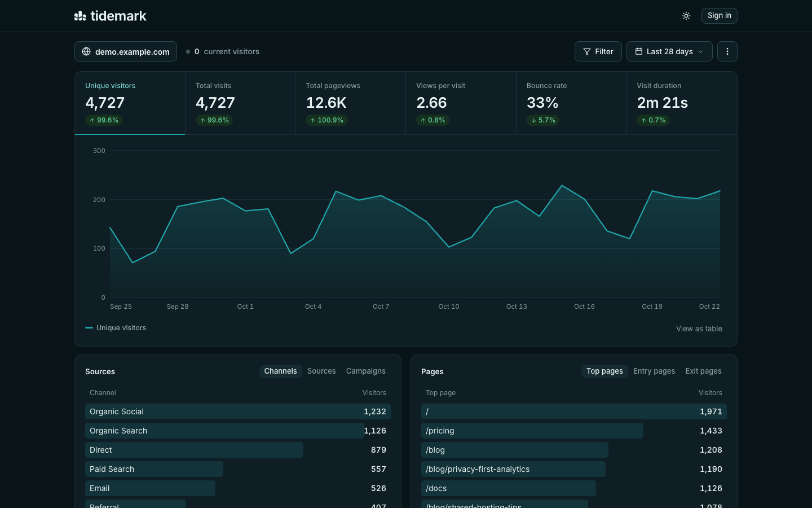812x508 pixels.
Task: Click the calendar icon in date range
Action: (x=639, y=51)
